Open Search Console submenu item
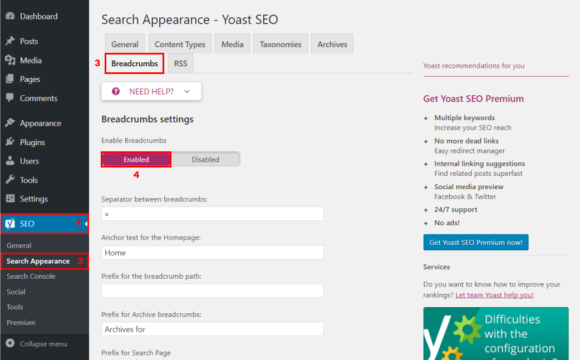Screen dimensions: 580x360 tap(31, 276)
